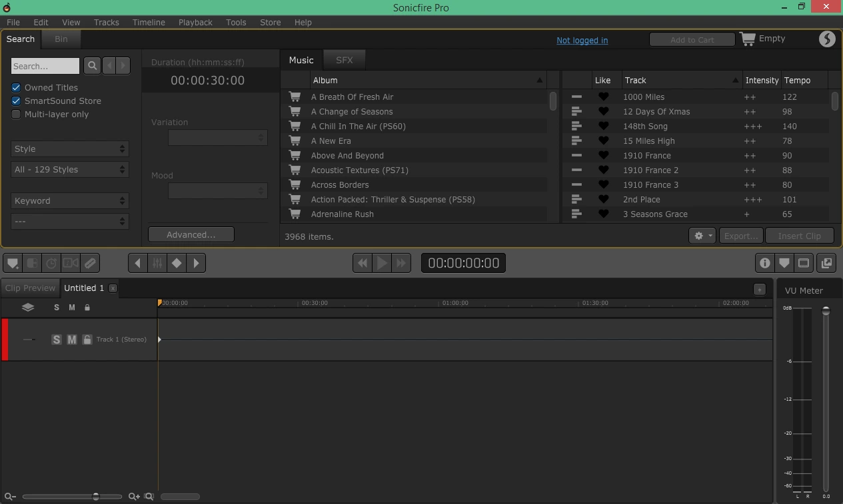Click the magnifier search button
This screenshot has width=843, height=504.
coord(93,65)
